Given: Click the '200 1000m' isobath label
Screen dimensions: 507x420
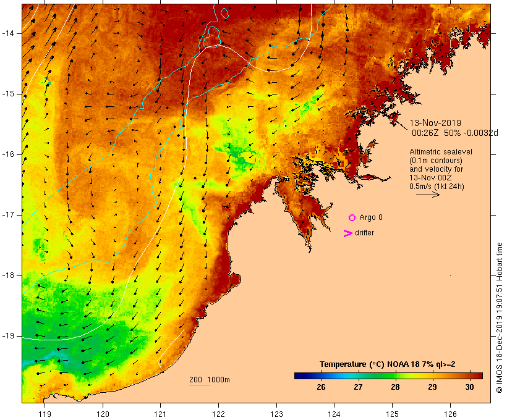Looking at the screenshot, I should tap(210, 380).
